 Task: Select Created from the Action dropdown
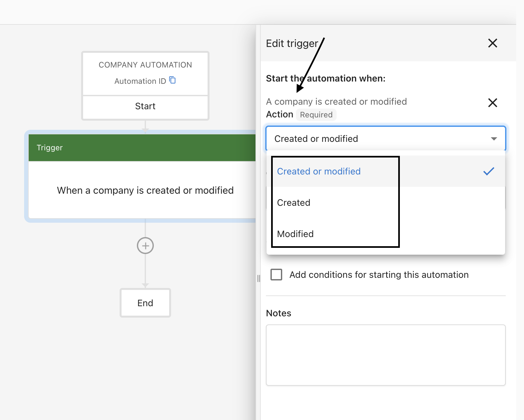pyautogui.click(x=293, y=202)
